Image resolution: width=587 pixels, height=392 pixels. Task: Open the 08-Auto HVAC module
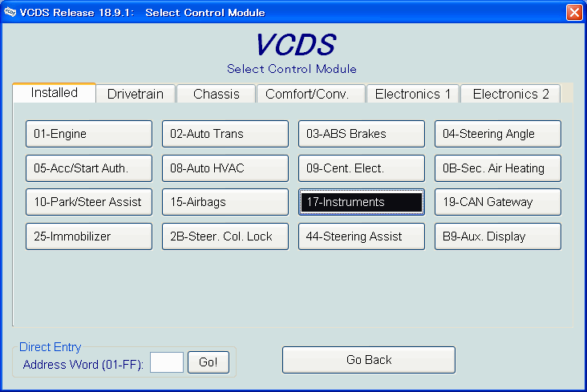(225, 168)
